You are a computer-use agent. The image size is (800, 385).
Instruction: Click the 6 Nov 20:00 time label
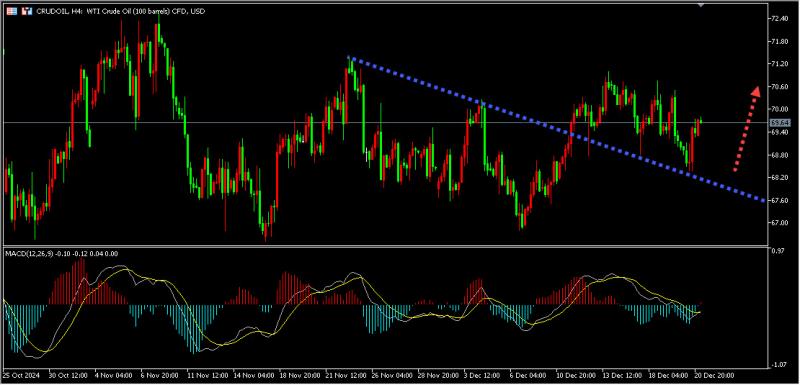159,374
